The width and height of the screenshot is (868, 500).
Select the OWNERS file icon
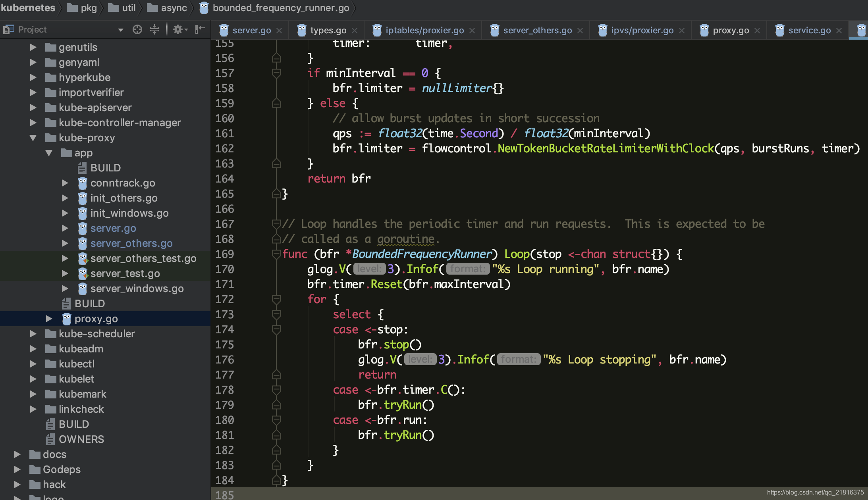pos(50,439)
